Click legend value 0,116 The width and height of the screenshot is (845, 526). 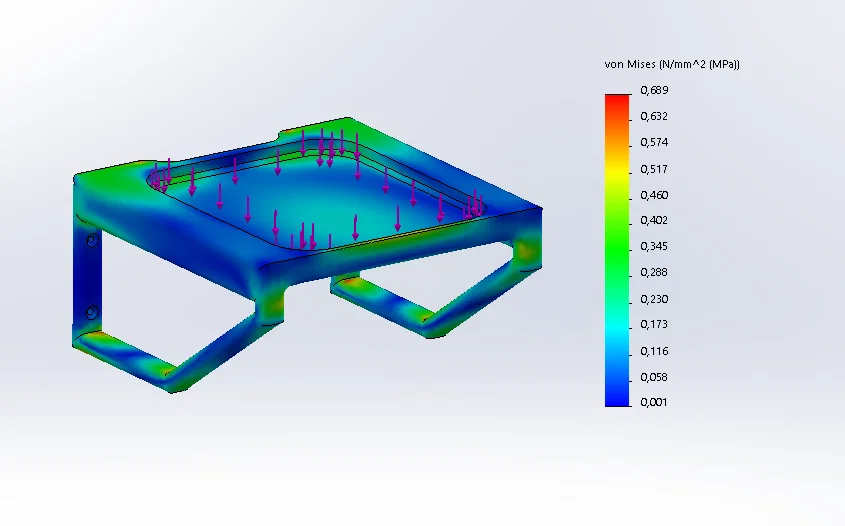[x=654, y=351]
